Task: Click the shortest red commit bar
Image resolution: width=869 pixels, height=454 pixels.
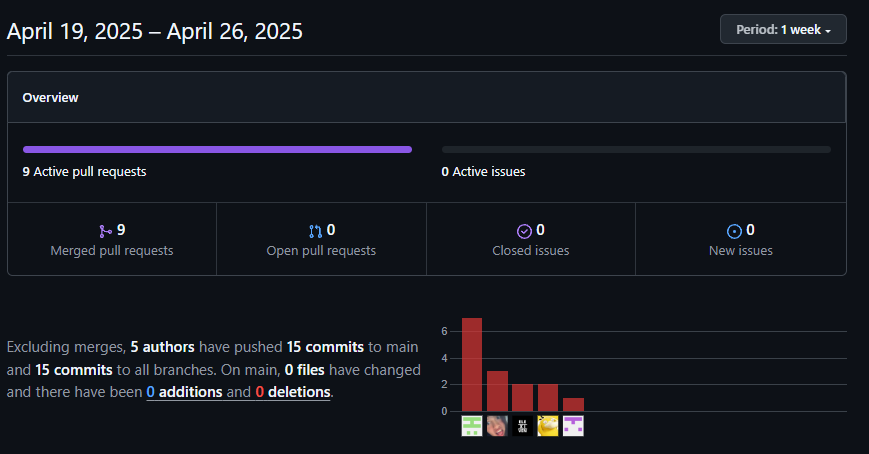Action: [x=573, y=405]
